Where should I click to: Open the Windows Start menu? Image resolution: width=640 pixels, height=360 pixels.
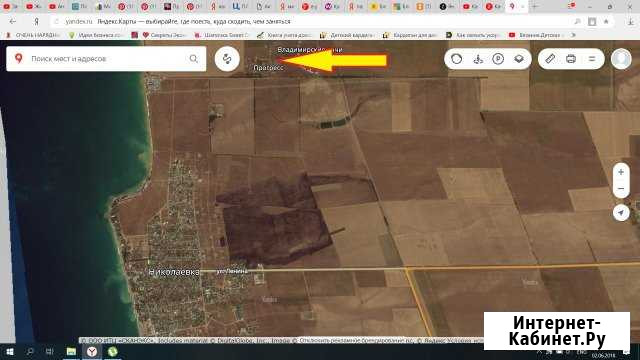(10, 351)
